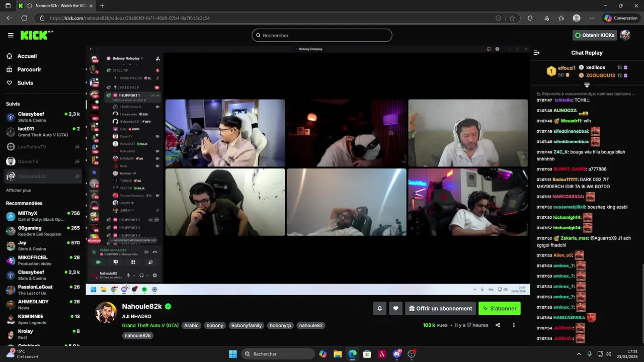
Task: Open the video more options menu
Action: (x=514, y=325)
